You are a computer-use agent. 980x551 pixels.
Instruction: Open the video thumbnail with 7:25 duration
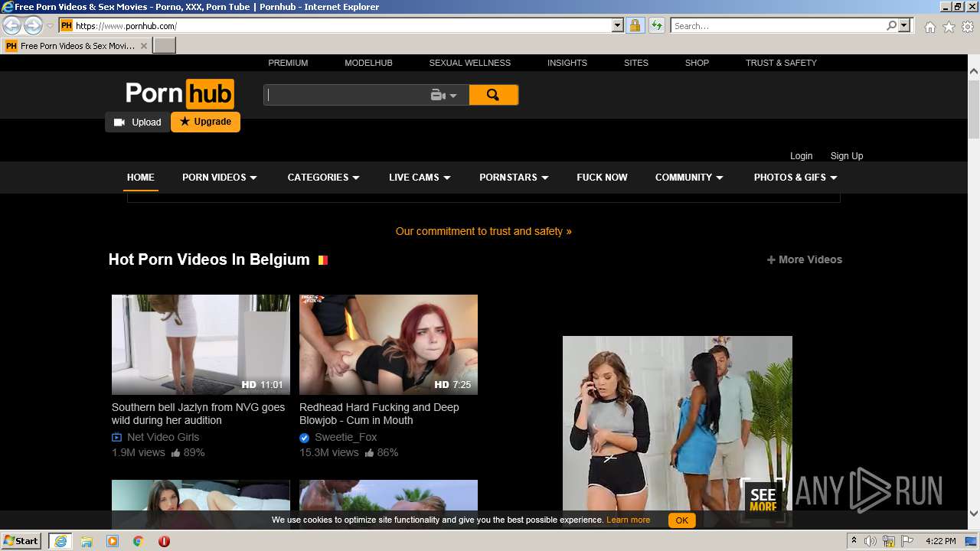coord(388,344)
